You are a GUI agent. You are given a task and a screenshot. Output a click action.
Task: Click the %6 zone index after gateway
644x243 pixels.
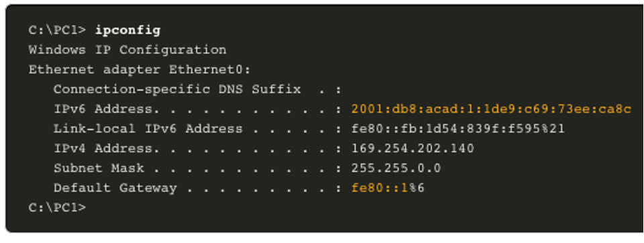click(x=417, y=189)
